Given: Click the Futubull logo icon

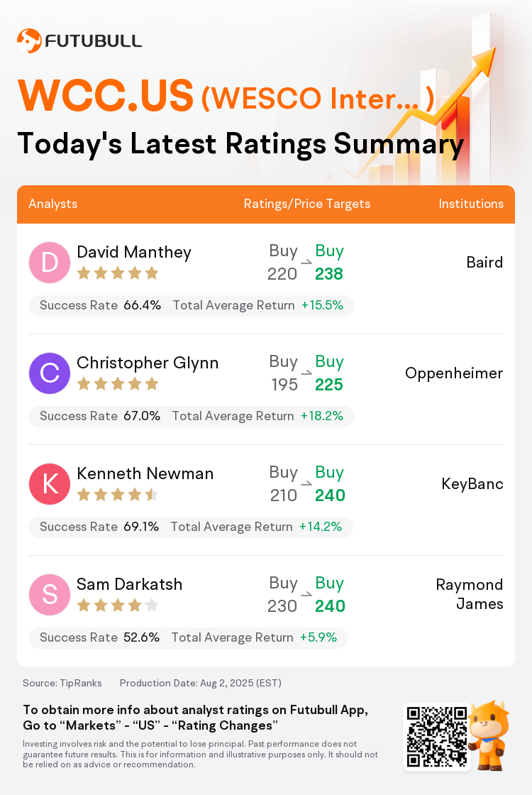Looking at the screenshot, I should click(x=29, y=40).
